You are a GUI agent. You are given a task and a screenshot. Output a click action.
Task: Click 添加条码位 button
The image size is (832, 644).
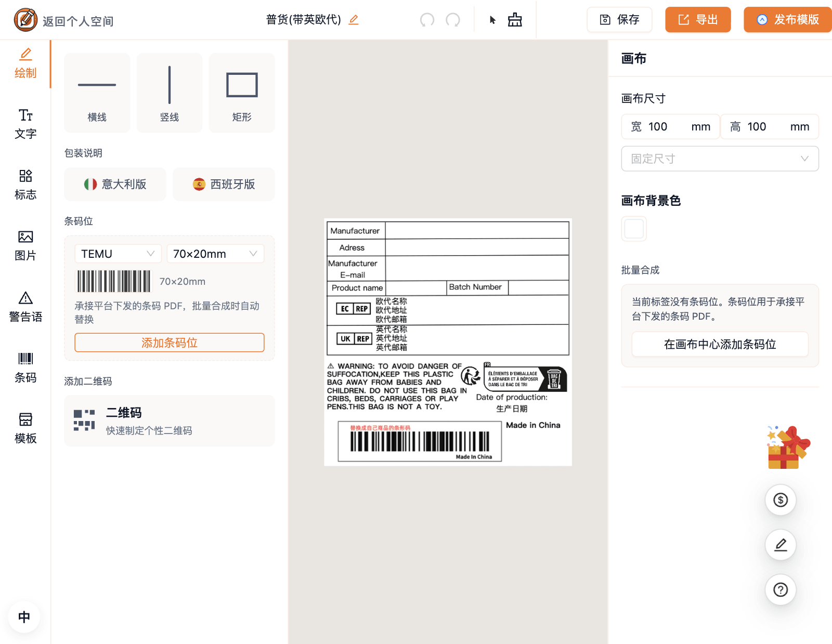tap(170, 343)
